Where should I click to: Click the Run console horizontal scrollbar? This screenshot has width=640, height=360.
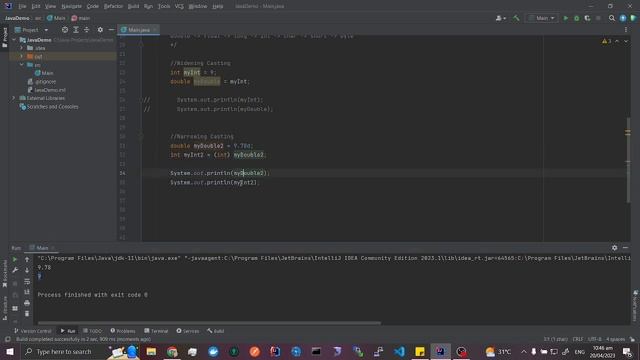209,323
